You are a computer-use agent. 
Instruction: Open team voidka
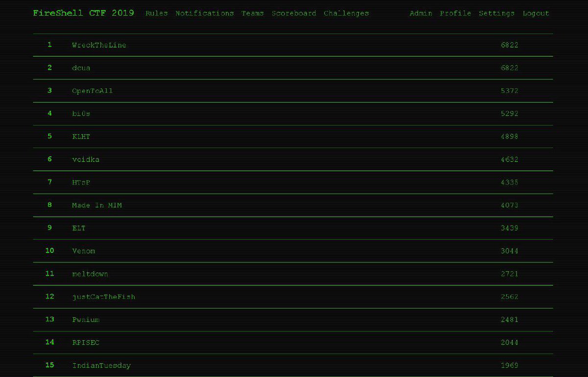coord(86,159)
